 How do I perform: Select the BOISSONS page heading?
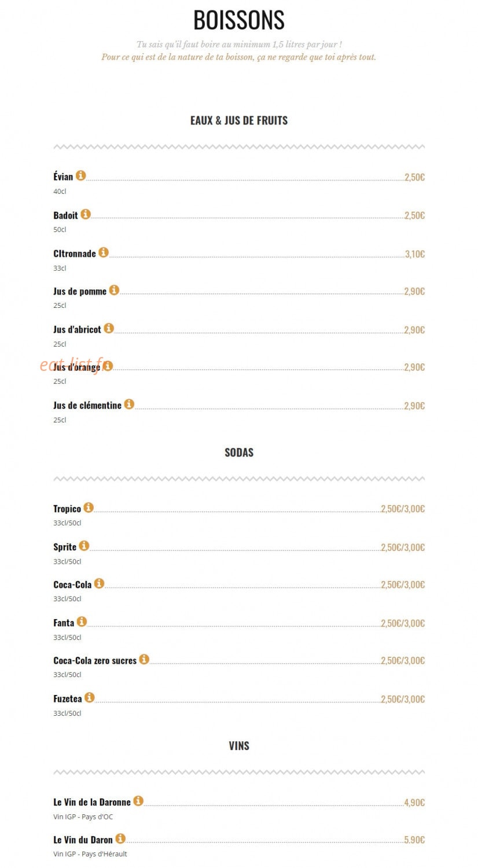[239, 20]
